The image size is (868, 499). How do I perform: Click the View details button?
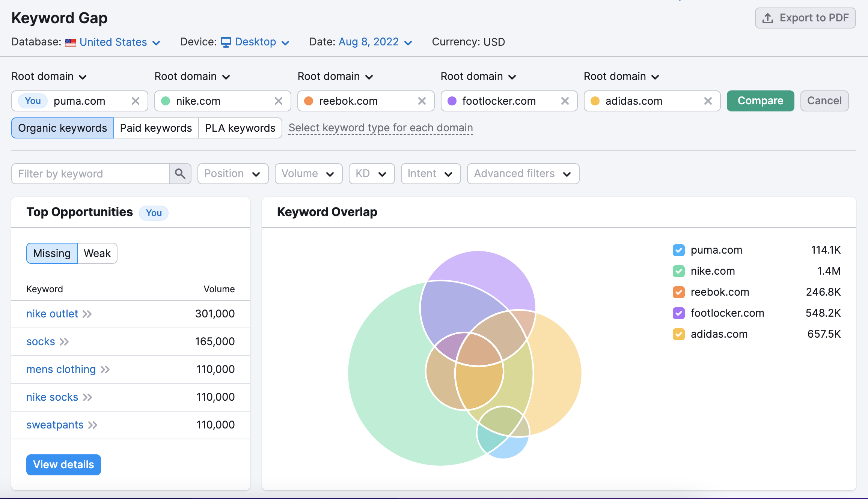click(63, 465)
